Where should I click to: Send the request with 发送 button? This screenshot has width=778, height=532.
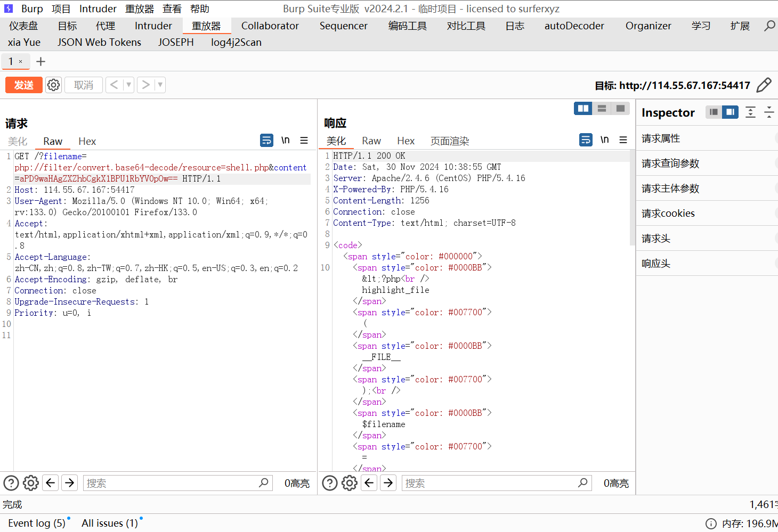(x=24, y=85)
